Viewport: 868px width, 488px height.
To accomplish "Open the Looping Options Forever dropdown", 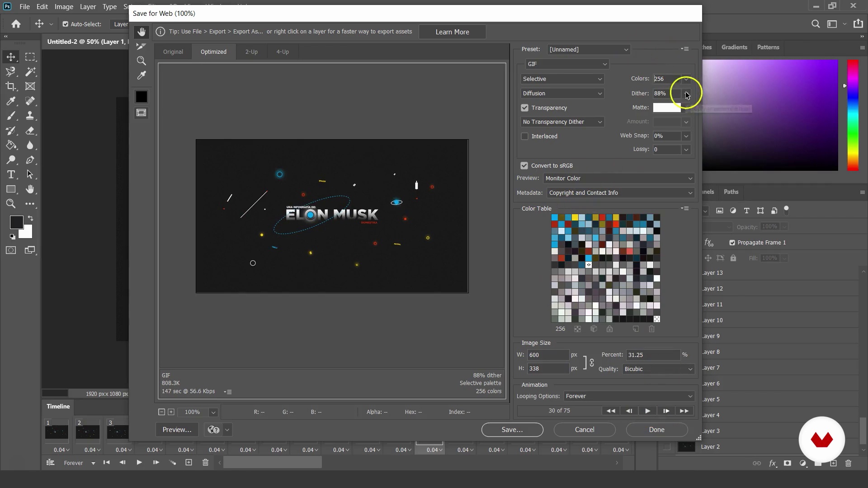I will (629, 396).
